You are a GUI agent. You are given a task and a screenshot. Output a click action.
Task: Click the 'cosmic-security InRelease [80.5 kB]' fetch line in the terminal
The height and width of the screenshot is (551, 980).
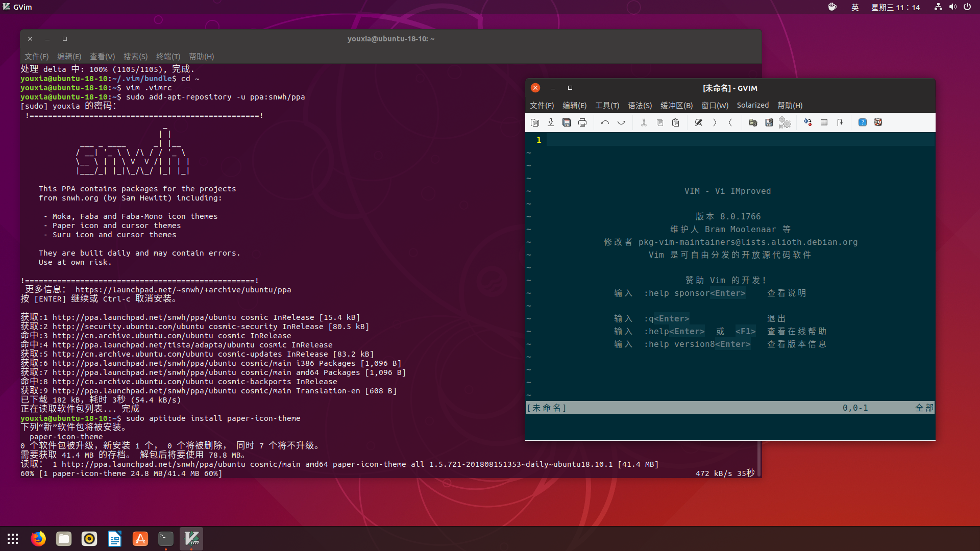point(195,327)
